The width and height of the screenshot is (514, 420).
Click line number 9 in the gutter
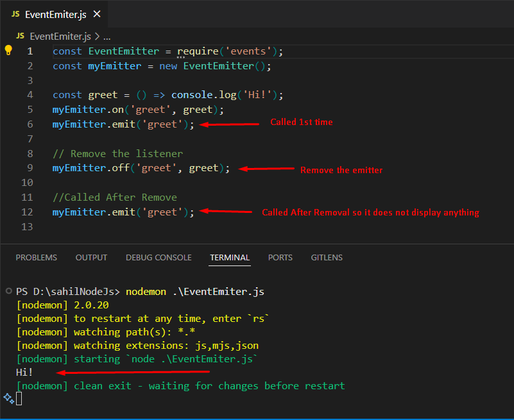pyautogui.click(x=30, y=168)
